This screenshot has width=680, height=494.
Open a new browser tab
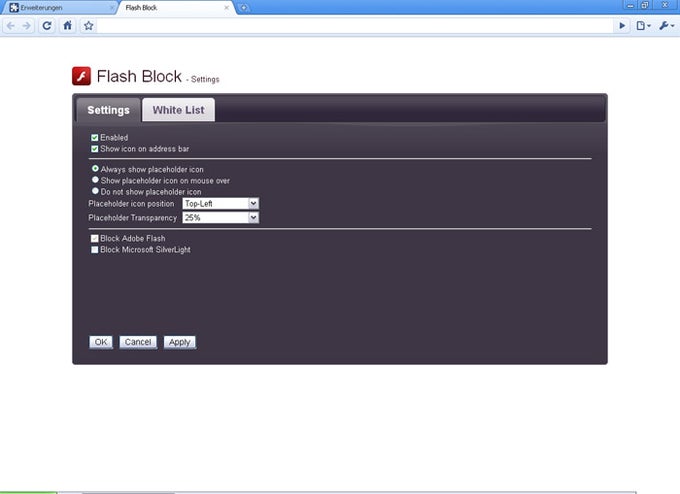coord(244,7)
